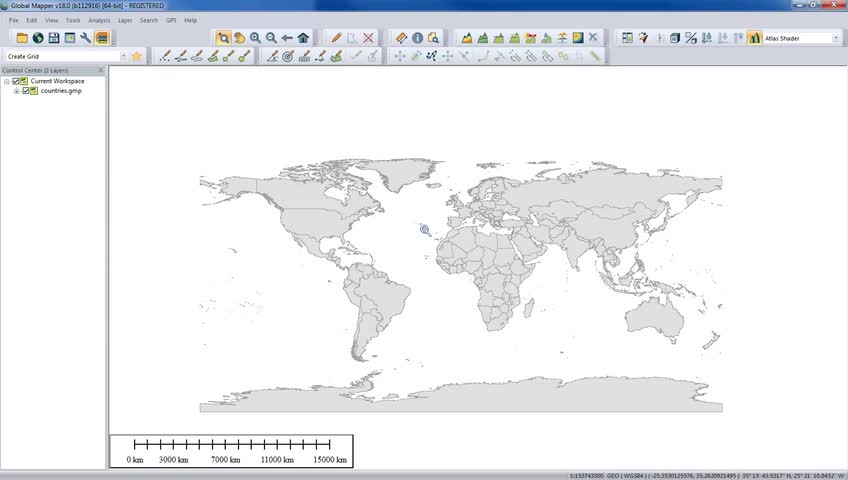Choose the create point feature tool
Viewport: 848px width, 480px height.
(x=164, y=56)
